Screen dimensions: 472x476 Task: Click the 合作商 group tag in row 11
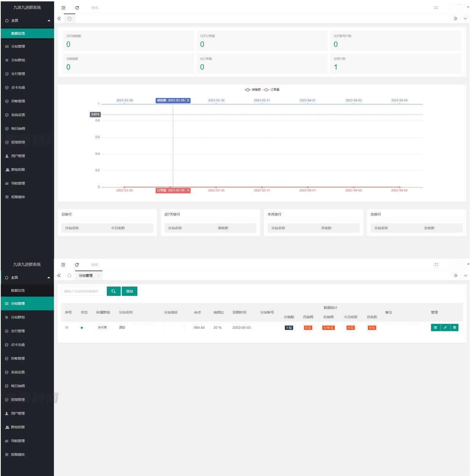click(x=102, y=328)
